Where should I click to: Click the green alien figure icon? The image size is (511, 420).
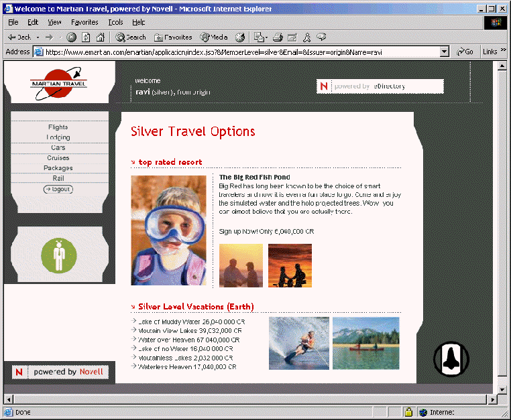pos(58,255)
